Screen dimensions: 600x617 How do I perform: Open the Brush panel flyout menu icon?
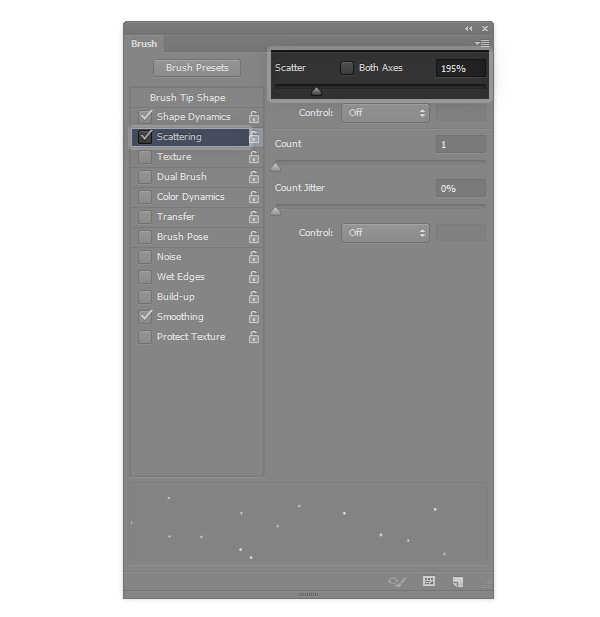482,43
